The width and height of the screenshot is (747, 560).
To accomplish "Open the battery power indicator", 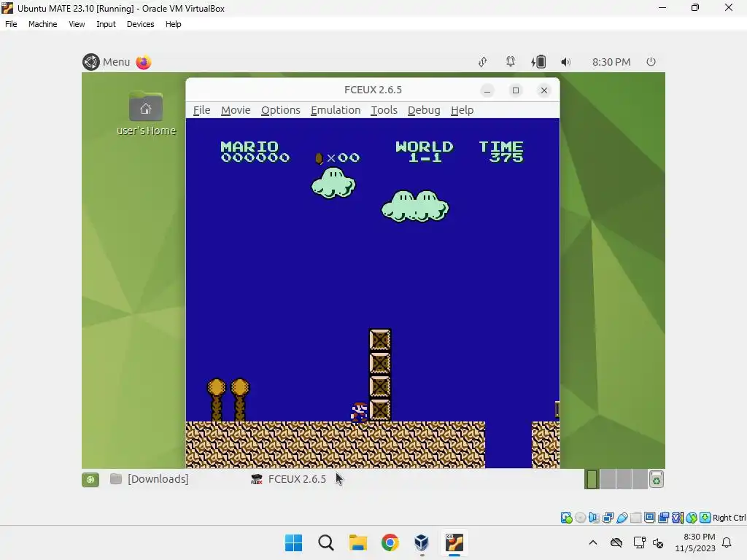I will click(538, 62).
